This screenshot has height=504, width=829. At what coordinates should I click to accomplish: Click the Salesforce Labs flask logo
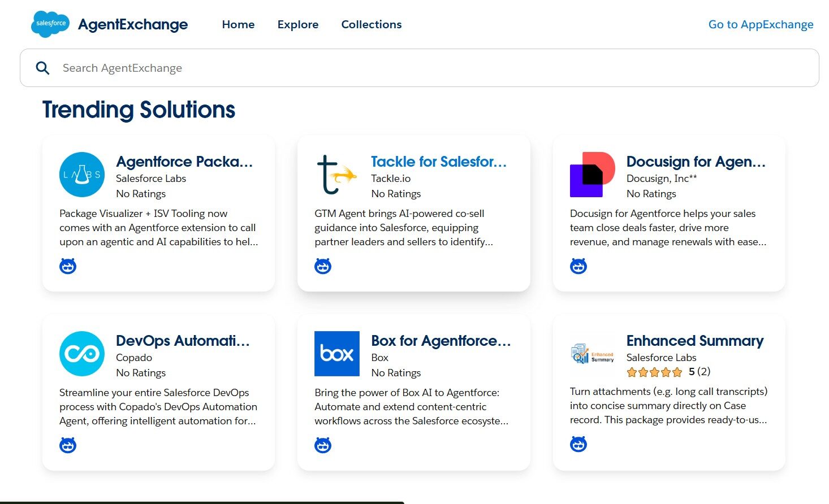pyautogui.click(x=82, y=175)
